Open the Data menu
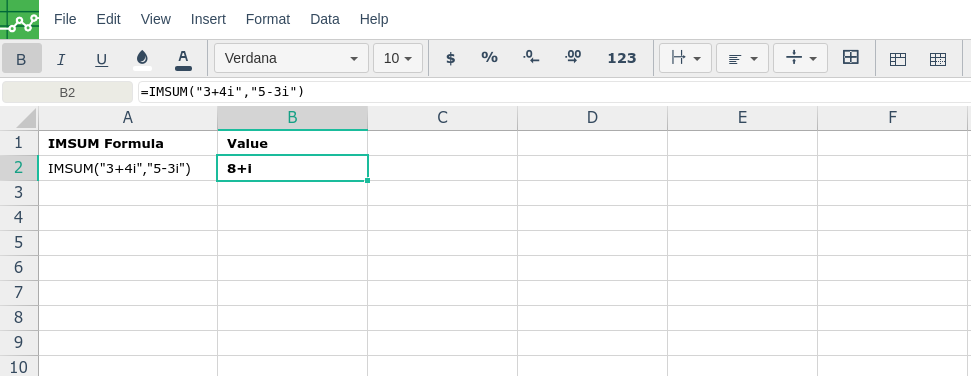Screen dimensions: 971x376 324,19
